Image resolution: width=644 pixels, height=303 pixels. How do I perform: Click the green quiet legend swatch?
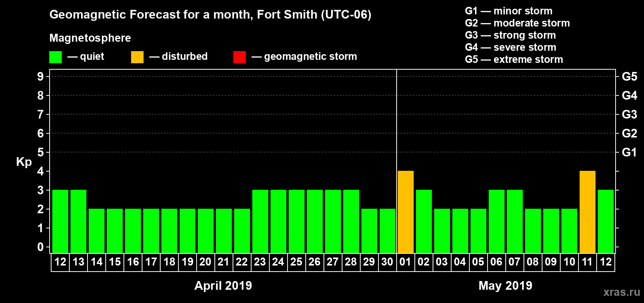tap(55, 57)
